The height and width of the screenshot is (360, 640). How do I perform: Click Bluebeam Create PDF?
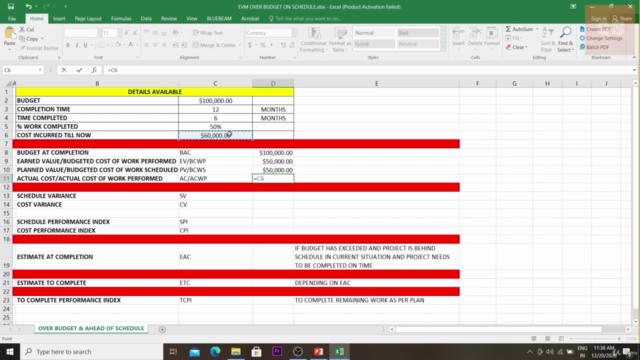click(x=595, y=29)
